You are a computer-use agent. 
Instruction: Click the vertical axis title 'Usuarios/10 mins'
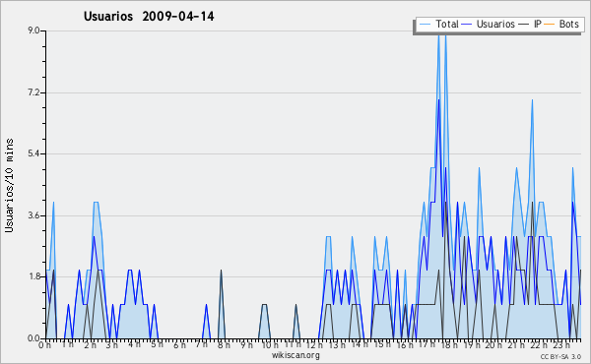10,186
